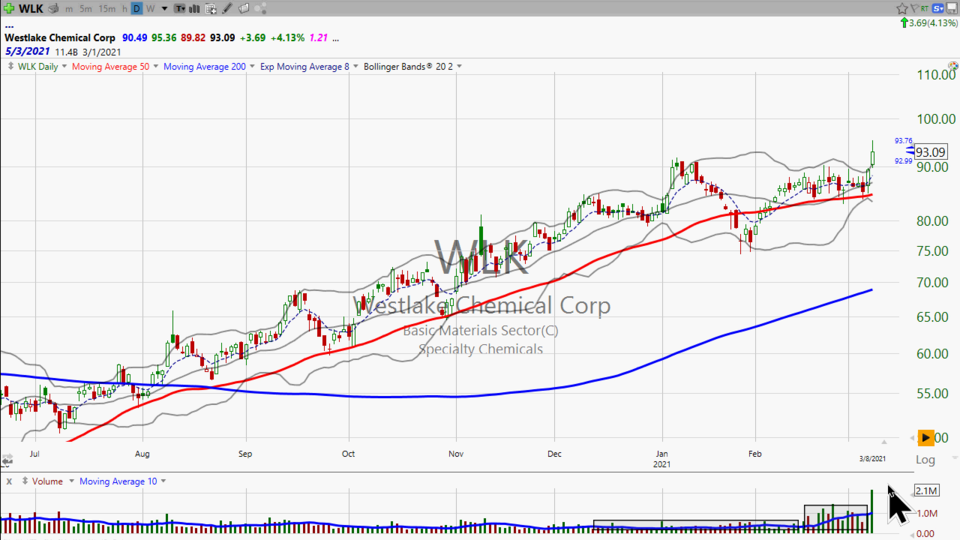Image resolution: width=960 pixels, height=540 pixels.
Task: Click the WLK ticker symbol field
Action: tap(31, 9)
